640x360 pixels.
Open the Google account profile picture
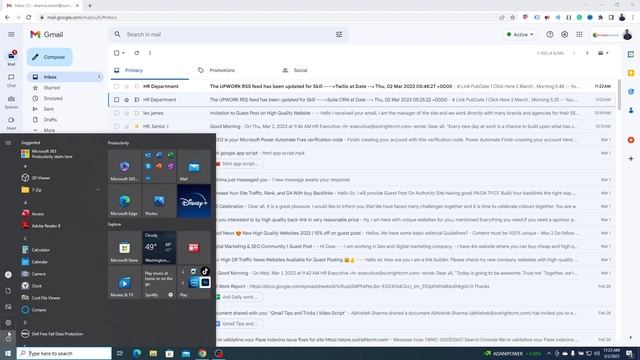pos(627,35)
